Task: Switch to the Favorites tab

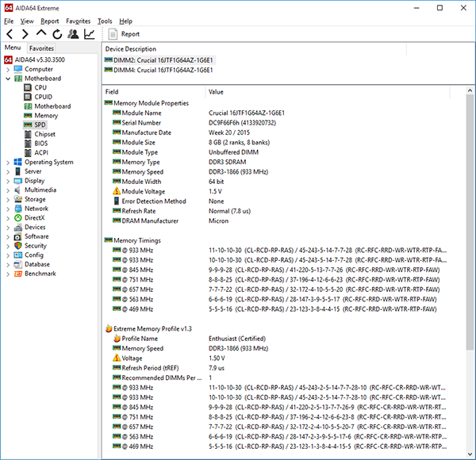Action: coord(41,48)
